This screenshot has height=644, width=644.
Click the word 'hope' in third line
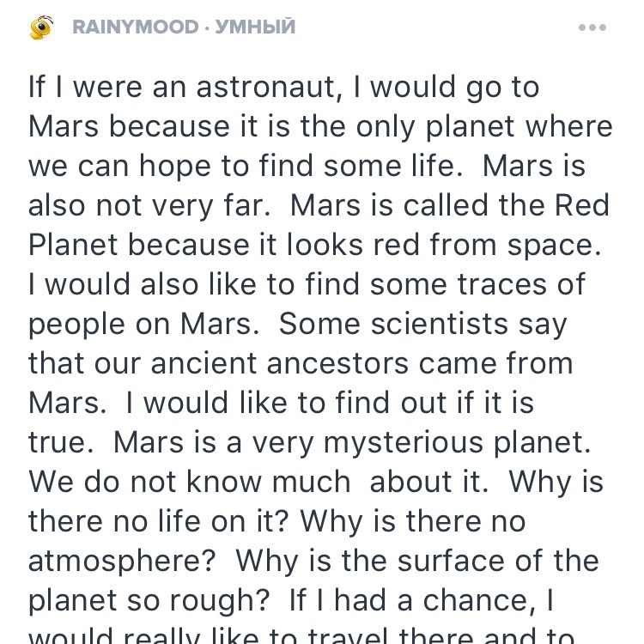(175, 166)
